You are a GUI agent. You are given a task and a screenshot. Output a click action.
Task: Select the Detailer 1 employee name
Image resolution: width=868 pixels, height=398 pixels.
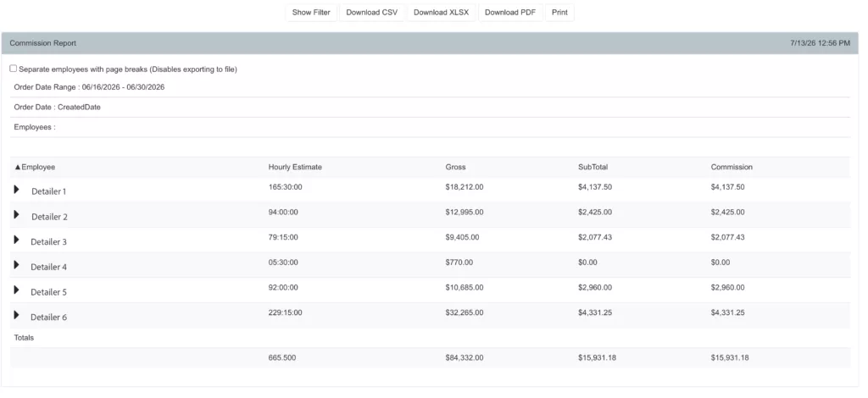[x=48, y=191]
